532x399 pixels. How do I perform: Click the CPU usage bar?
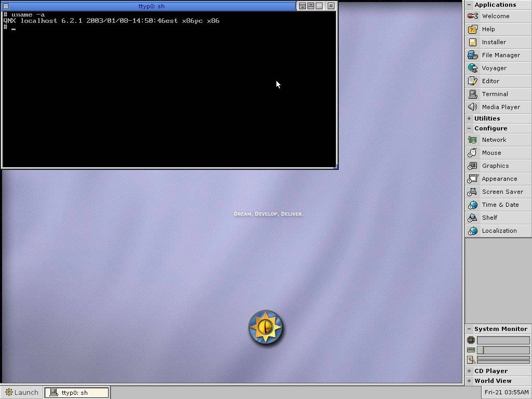click(503, 340)
